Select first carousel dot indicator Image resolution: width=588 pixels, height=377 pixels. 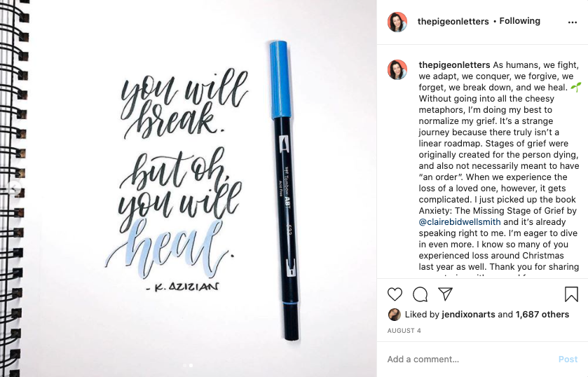click(184, 365)
